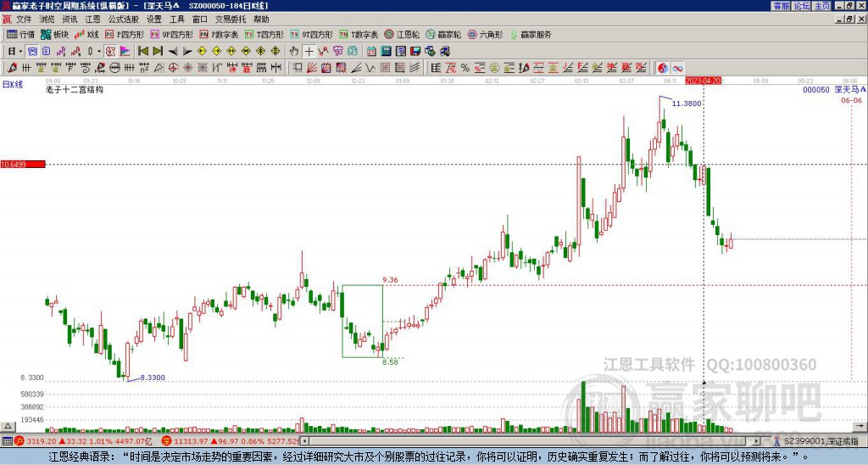Select the red starburst tool
Image resolution: width=868 pixels, height=465 pixels.
pyautogui.click(x=187, y=68)
